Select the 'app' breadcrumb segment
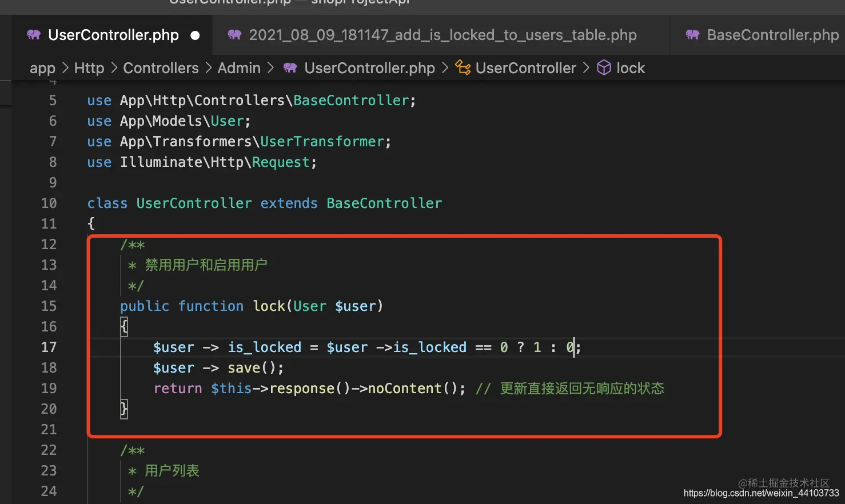 (42, 69)
